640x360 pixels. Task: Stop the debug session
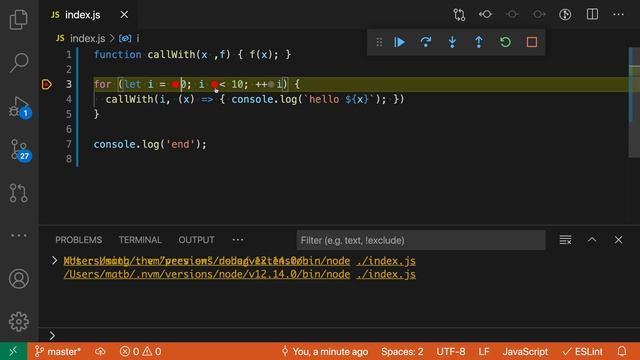(531, 42)
